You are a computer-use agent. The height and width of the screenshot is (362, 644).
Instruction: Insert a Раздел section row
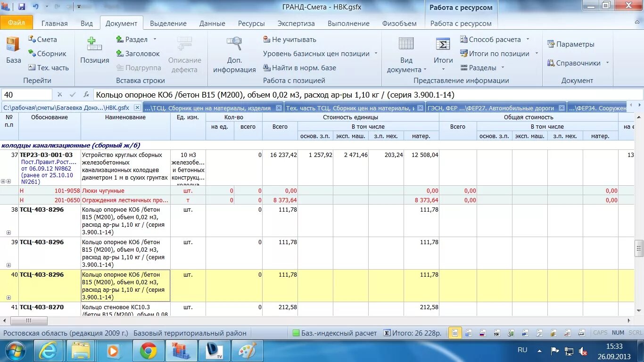(x=132, y=40)
